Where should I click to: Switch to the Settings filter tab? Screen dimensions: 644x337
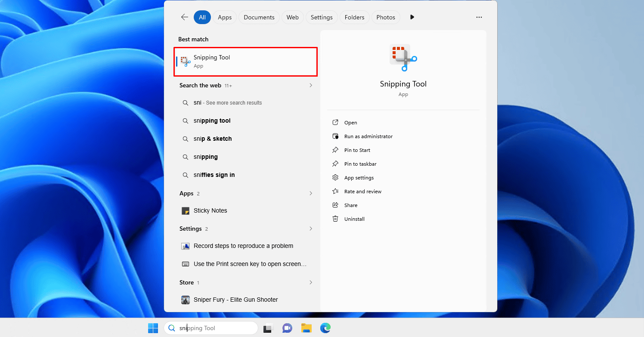click(x=322, y=17)
